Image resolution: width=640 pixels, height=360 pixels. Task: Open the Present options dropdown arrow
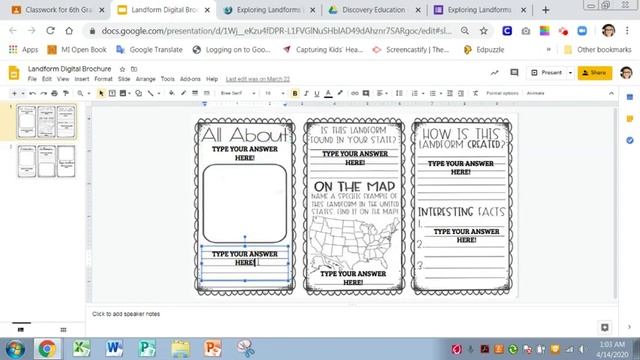point(570,73)
